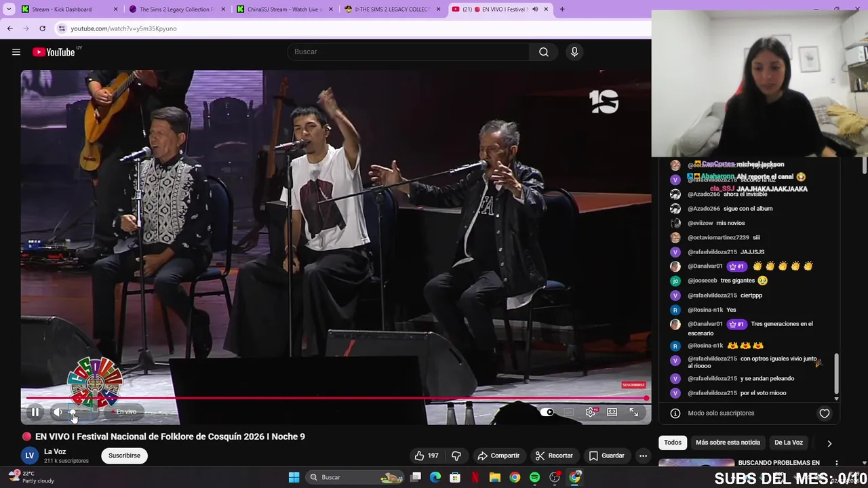The height and width of the screenshot is (488, 868).
Task: Go to YouTube home via the logo
Action: pos(54,52)
